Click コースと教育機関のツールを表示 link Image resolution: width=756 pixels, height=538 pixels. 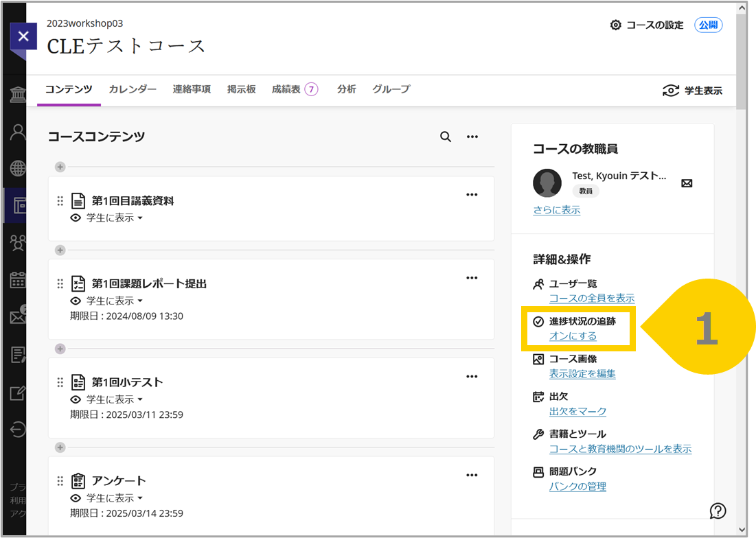coord(620,449)
